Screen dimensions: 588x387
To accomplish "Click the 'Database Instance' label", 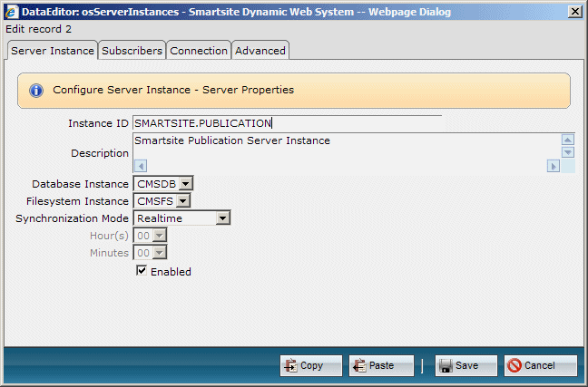I will point(80,184).
